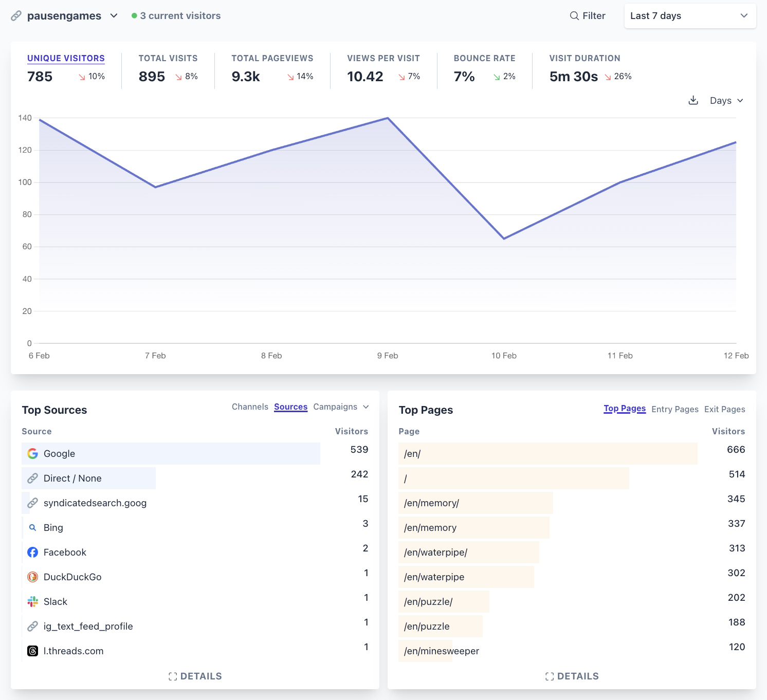Screen dimensions: 767x700
Task: Select the Bounce Rate metric
Action: [x=485, y=68]
